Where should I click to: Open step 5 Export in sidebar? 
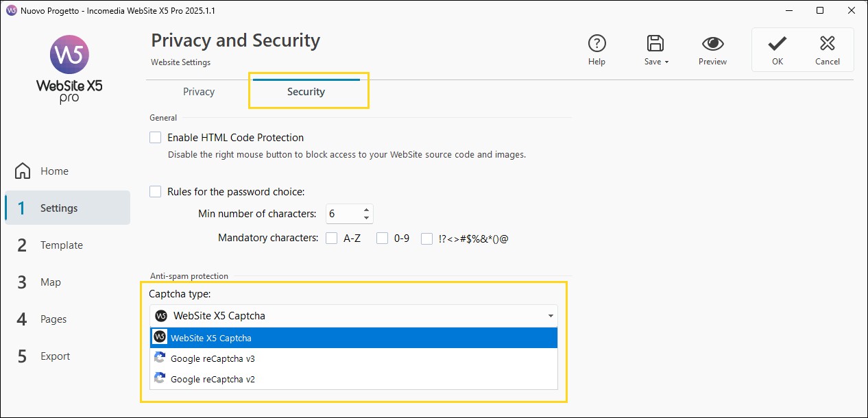tap(67, 356)
